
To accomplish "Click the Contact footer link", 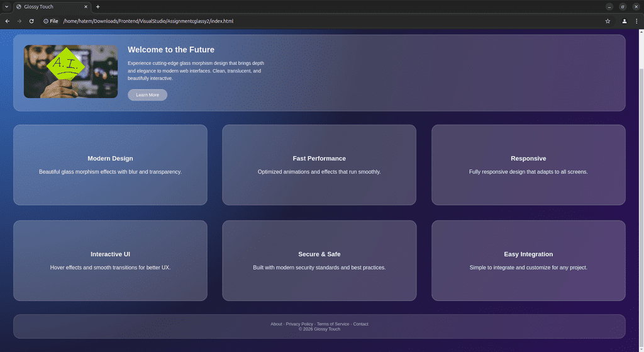I will (360, 324).
